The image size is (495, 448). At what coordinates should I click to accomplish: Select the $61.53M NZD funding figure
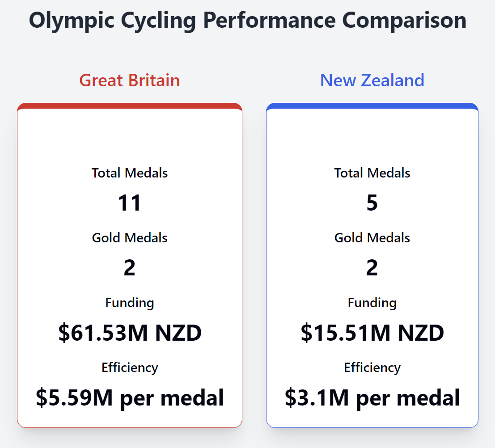pyautogui.click(x=130, y=333)
